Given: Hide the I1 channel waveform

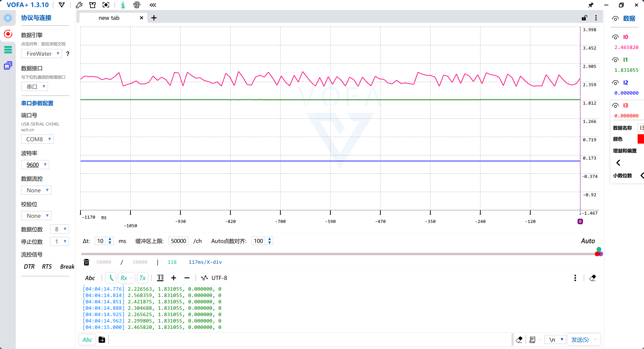Looking at the screenshot, I should (615, 60).
